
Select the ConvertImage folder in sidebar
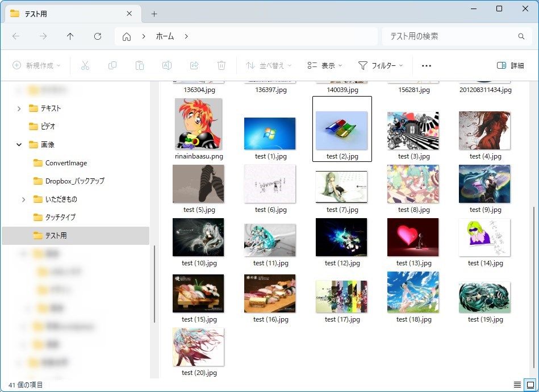[x=66, y=163]
